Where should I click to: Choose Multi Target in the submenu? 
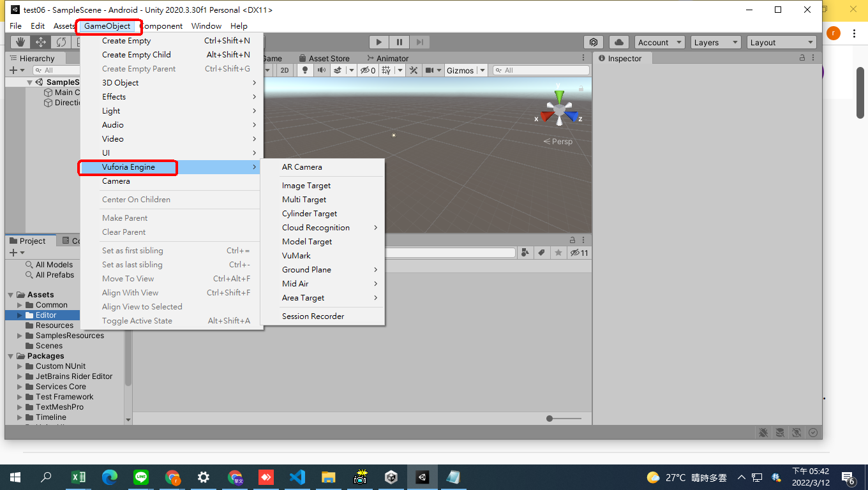(322, 200)
